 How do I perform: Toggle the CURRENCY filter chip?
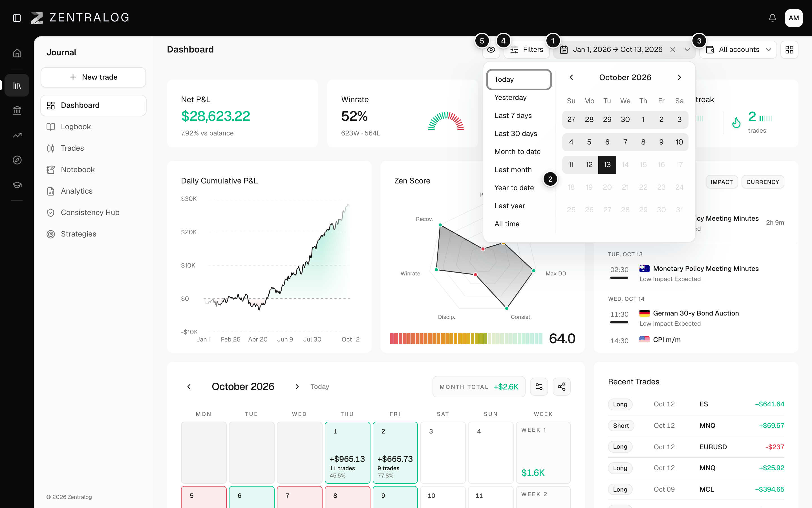coord(762,182)
